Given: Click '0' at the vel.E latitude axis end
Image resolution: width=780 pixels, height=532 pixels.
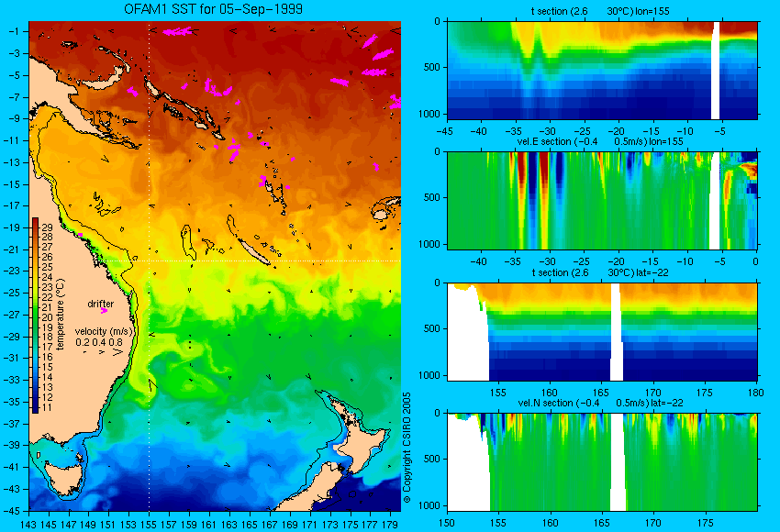Looking at the screenshot, I should tap(755, 262).
